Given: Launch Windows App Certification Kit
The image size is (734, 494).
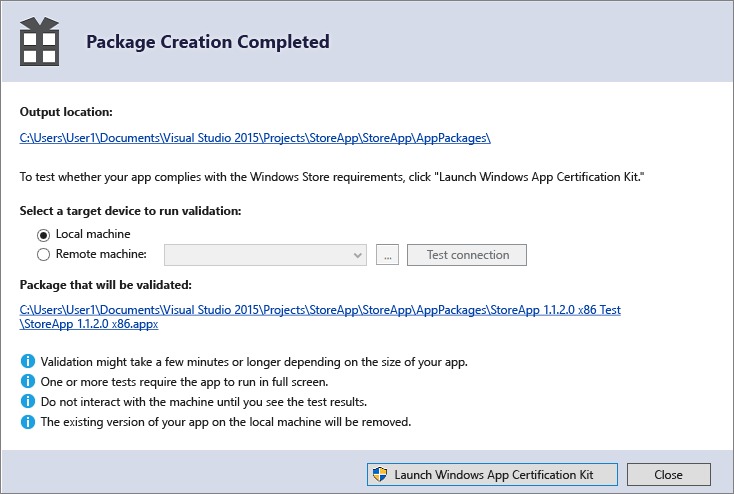Looking at the screenshot, I should (x=492, y=474).
